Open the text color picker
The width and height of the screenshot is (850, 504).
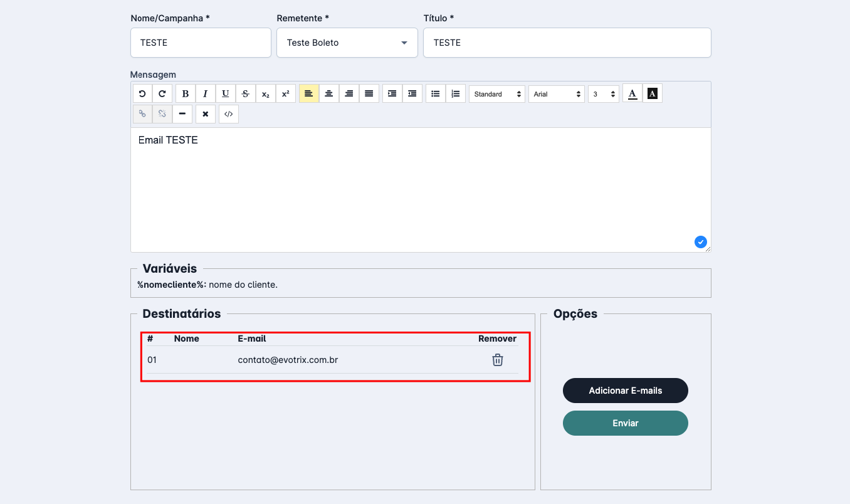pyautogui.click(x=632, y=94)
